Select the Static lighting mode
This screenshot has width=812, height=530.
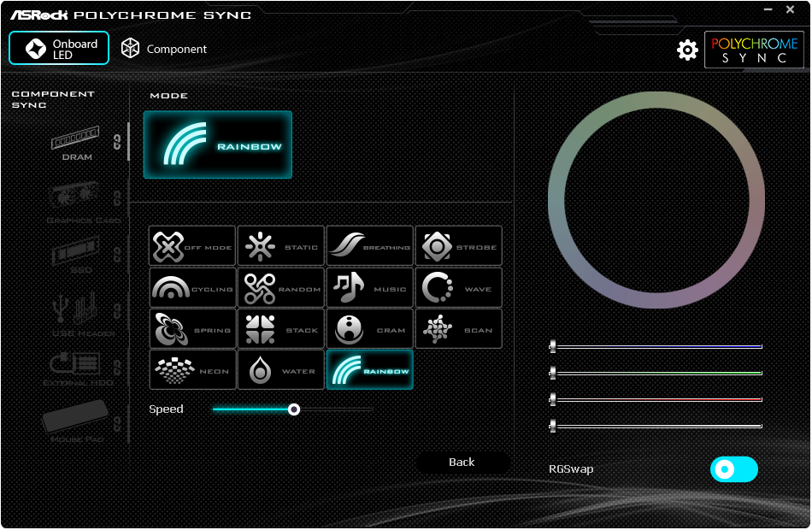pos(280,246)
